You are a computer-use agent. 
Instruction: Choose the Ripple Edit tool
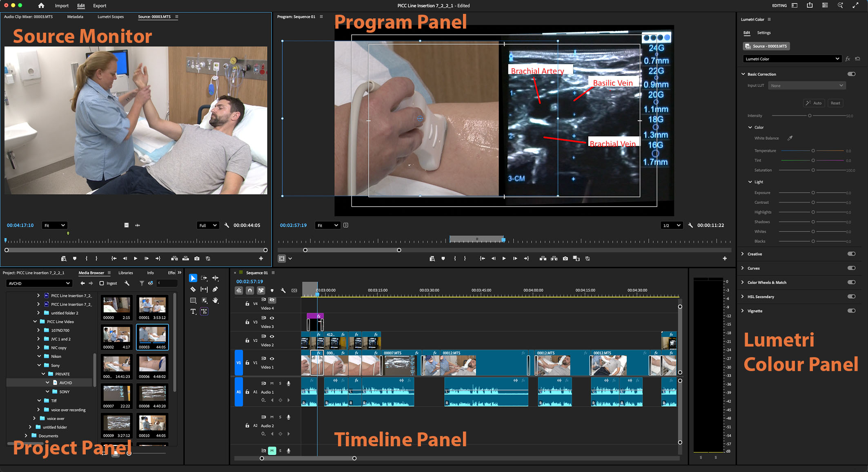click(x=215, y=278)
